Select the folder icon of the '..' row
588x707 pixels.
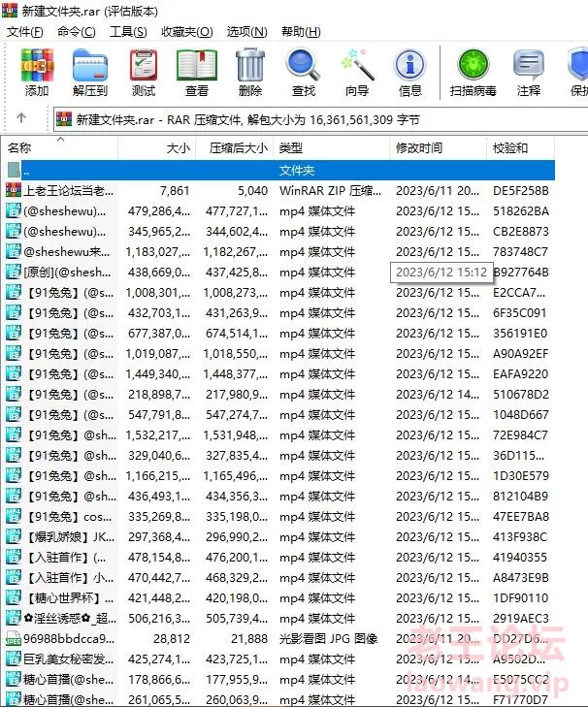[14, 170]
